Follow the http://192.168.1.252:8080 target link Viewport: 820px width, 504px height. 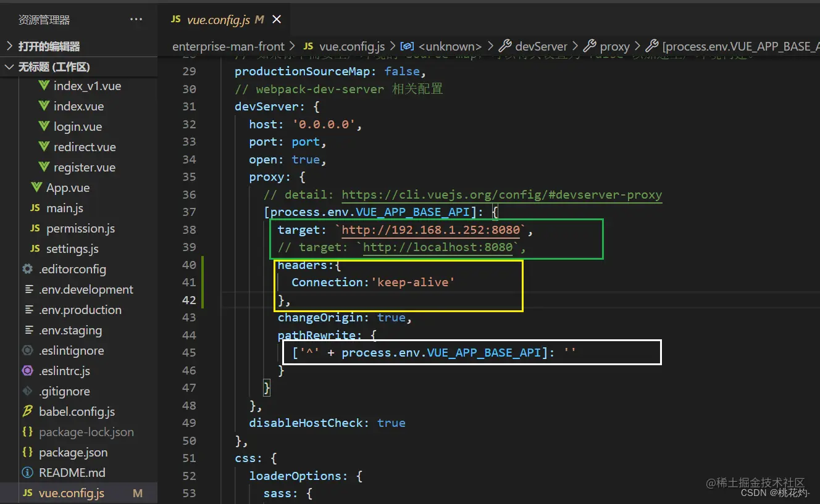pyautogui.click(x=431, y=230)
